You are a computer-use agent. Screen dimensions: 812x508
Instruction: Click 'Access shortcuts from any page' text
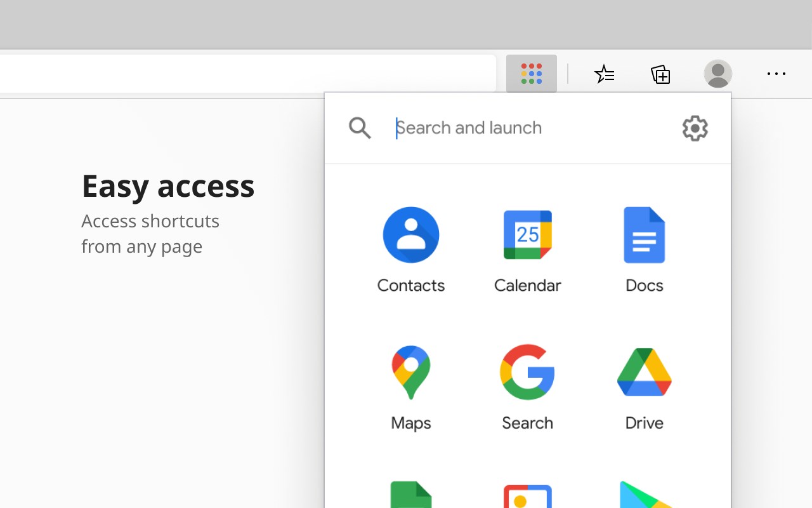150,234
